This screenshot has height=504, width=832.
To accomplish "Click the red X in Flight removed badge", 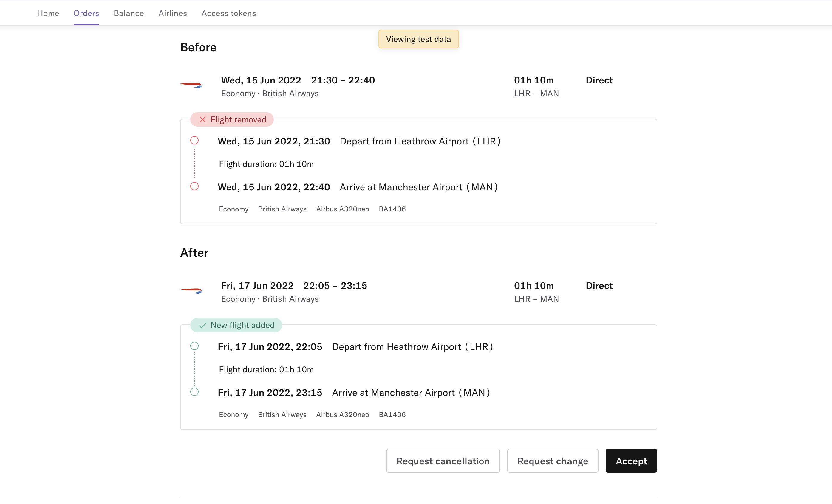I will coord(202,119).
